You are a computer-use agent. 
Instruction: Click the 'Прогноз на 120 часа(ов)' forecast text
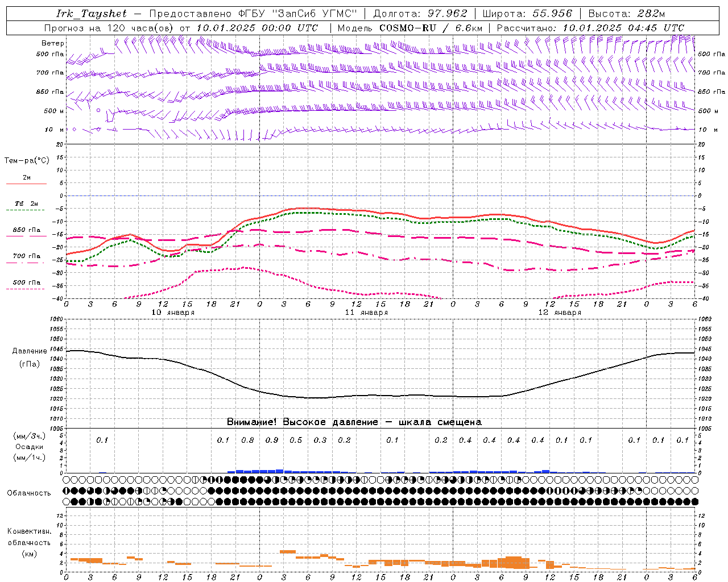pos(109,28)
